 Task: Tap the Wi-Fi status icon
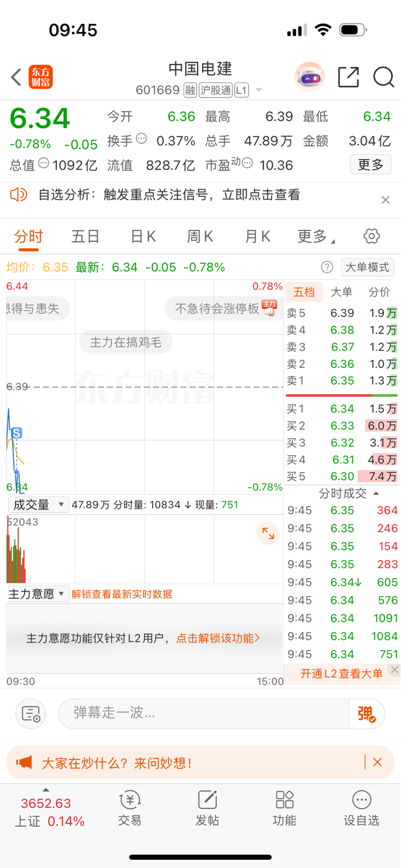pyautogui.click(x=323, y=30)
